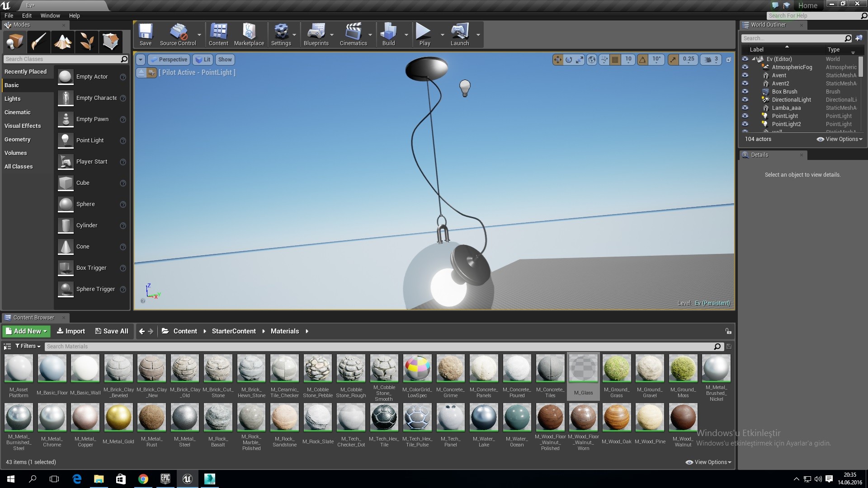Open the viewport options dropdown arrow
868x488 pixels.
coord(141,60)
